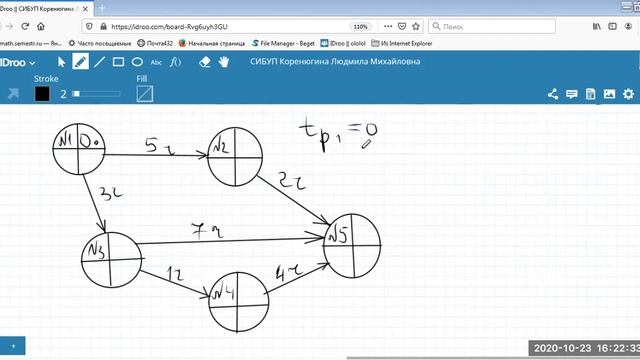Close the IDroo browser tab
Viewport: 640px width, 360px height.
tap(85, 9)
